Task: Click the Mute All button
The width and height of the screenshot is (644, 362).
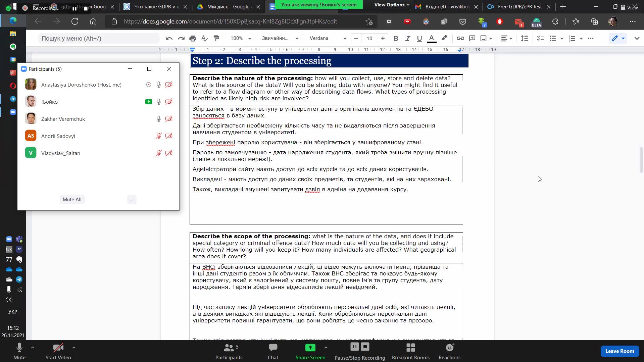Action: pyautogui.click(x=72, y=199)
